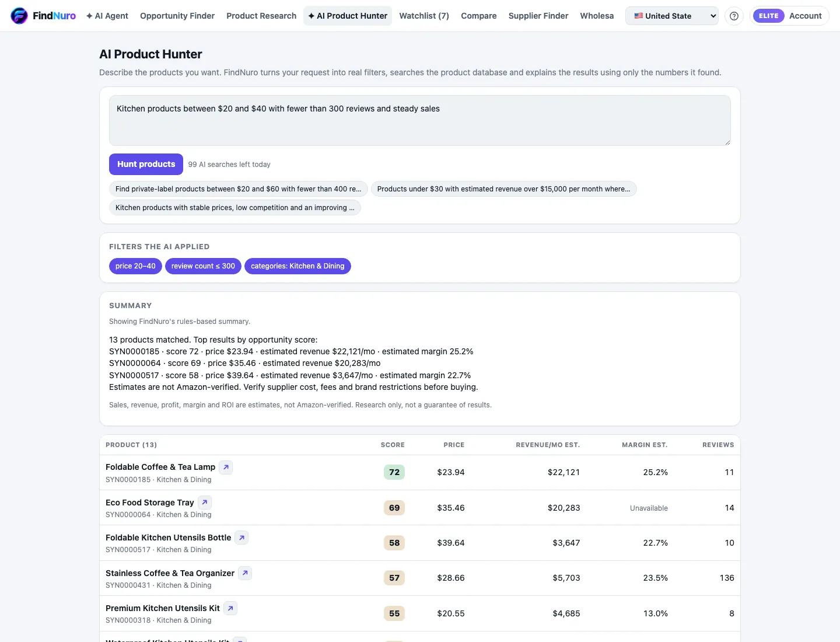This screenshot has width=840, height=642.
Task: Open external link for Foldable Coffee & Tea Lamp
Action: tap(226, 467)
